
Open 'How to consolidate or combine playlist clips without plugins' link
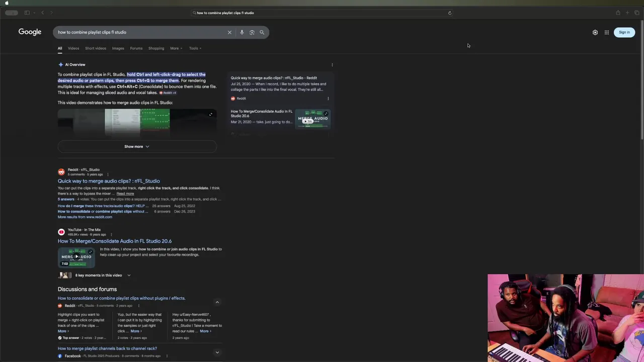pos(121,298)
